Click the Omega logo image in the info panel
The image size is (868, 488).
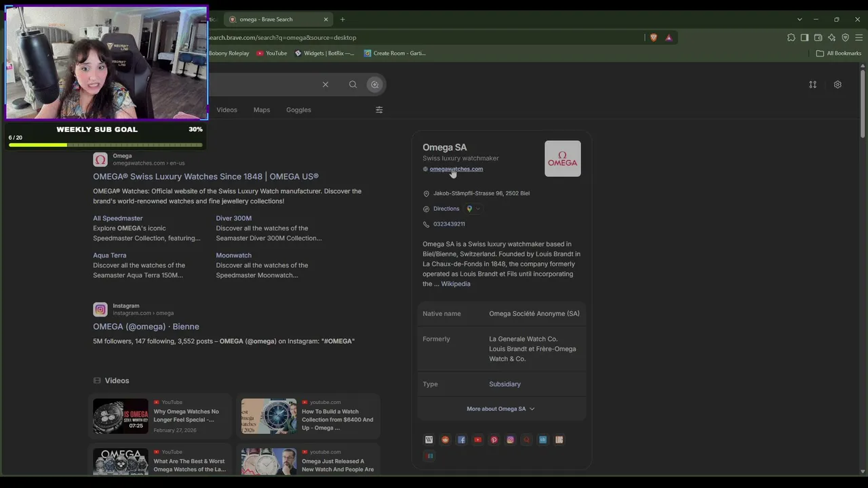(563, 159)
